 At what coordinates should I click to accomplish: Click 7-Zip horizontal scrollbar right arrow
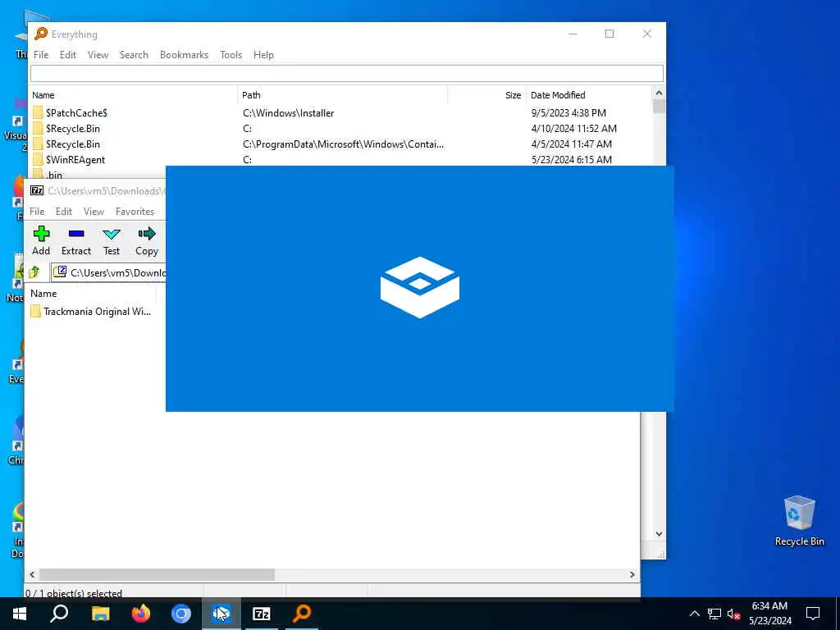coord(632,574)
